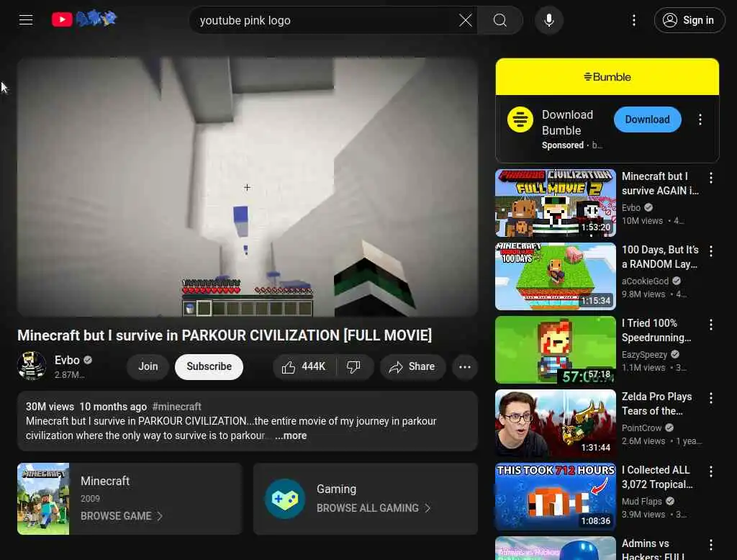Play the Parkour Civilization video player
This screenshot has width=737, height=560.
pos(248,186)
